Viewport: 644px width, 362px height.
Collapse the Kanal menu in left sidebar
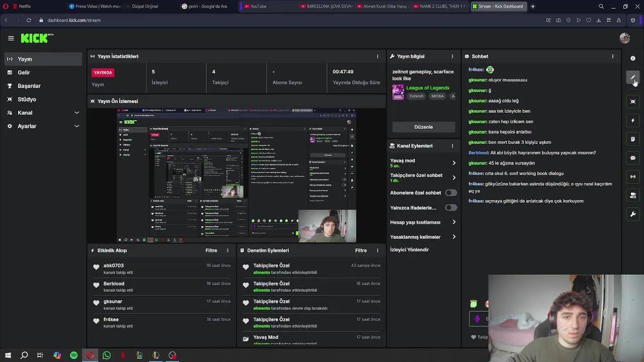pos(76,113)
